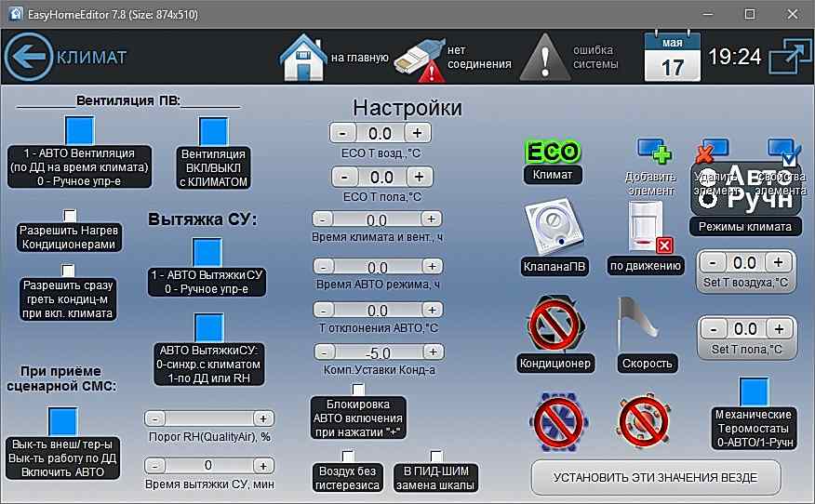Screen dimensions: 815x504
Task: Switch the АВТО/Ручн climate mode toggle
Action: click(x=745, y=188)
